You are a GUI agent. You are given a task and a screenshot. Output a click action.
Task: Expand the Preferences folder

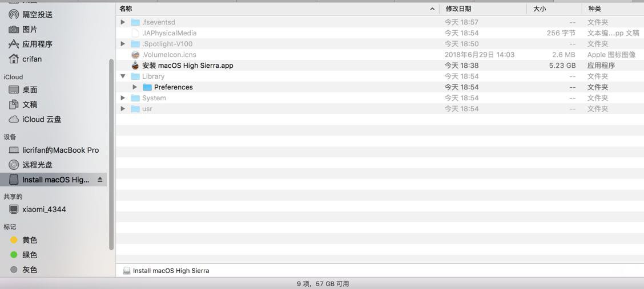135,87
